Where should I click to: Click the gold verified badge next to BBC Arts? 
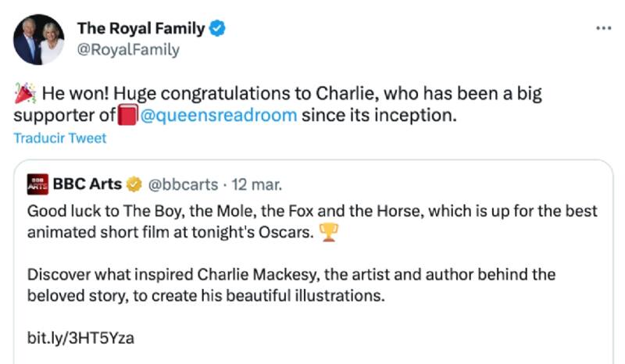click(x=134, y=185)
